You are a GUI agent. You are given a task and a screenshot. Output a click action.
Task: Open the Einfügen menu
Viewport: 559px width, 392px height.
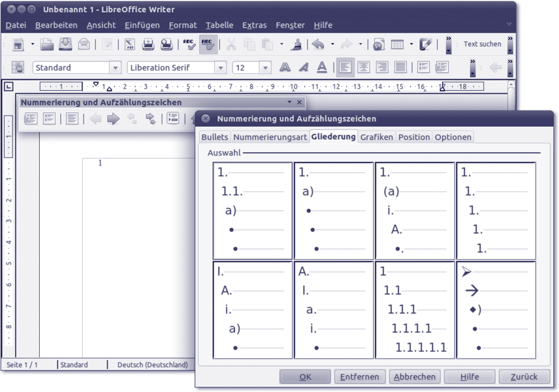click(142, 25)
